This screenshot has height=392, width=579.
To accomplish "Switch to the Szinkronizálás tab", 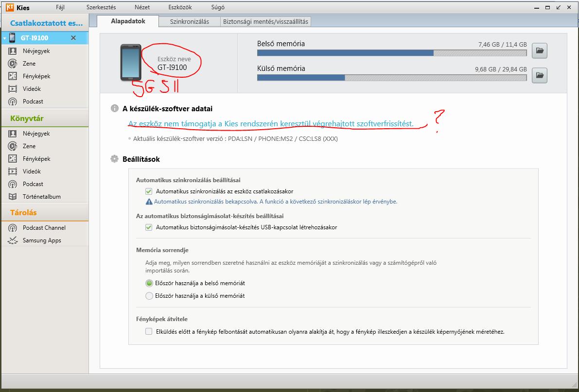I will pos(190,22).
